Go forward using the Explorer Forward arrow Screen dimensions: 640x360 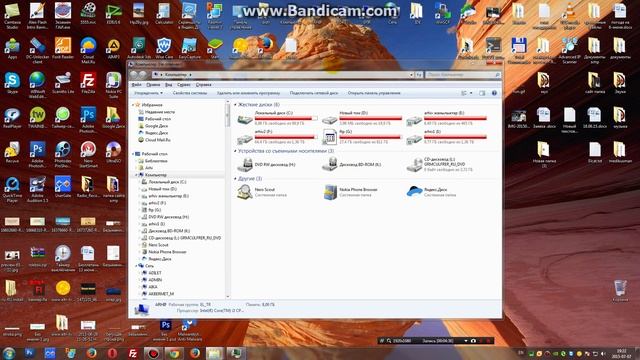coord(142,75)
